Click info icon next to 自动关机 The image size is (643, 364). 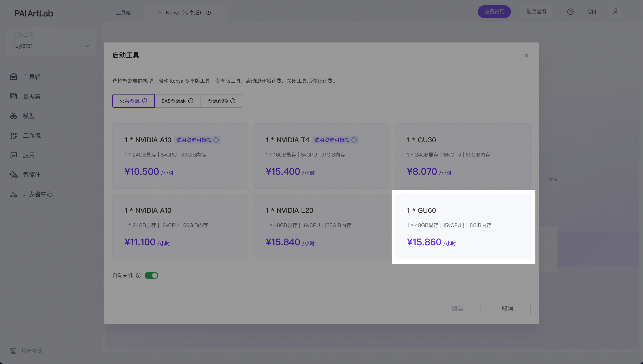coord(138,275)
